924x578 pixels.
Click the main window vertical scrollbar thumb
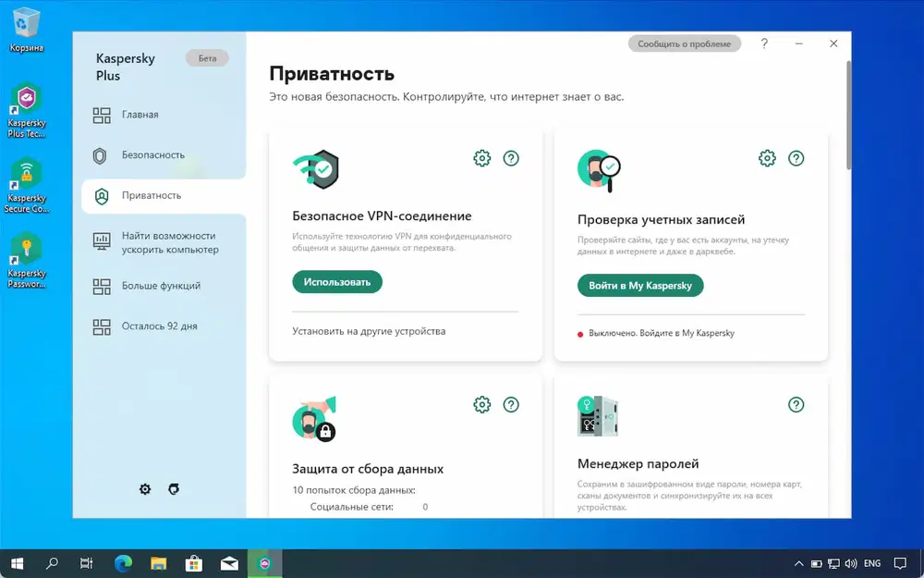[849, 116]
